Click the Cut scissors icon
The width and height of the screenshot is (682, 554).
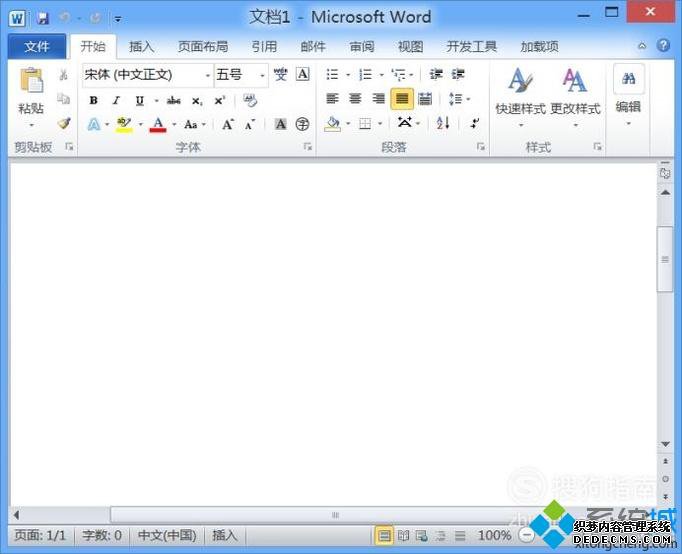64,75
